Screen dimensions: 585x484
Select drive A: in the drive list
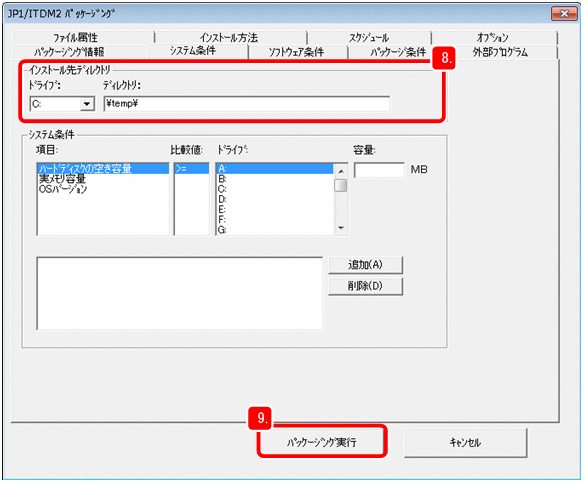tap(275, 169)
